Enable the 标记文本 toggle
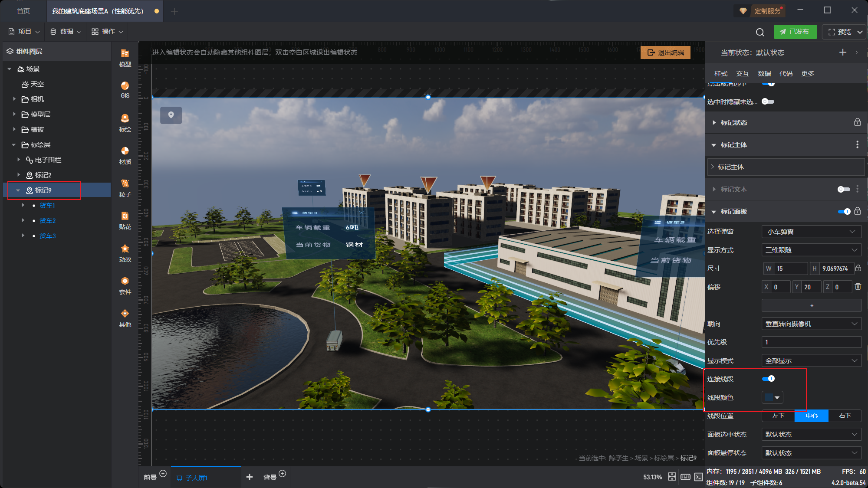The height and width of the screenshot is (488, 868). tap(843, 189)
